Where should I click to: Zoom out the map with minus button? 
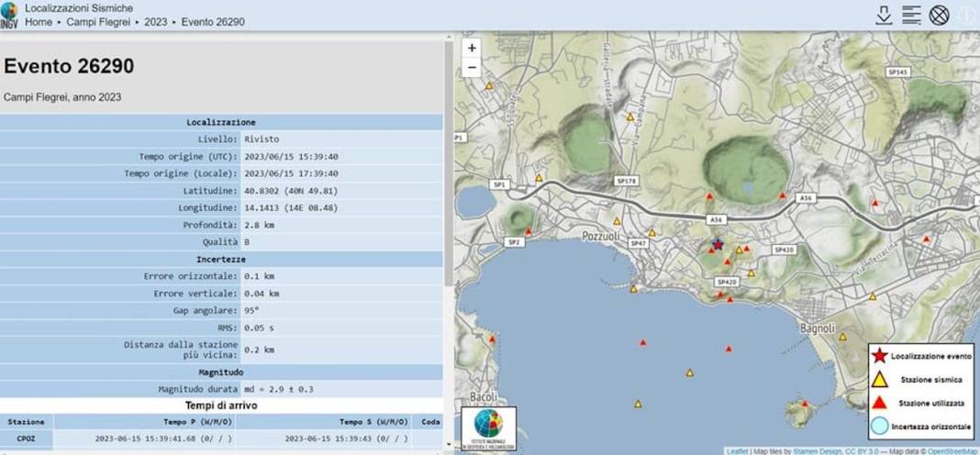coord(472,68)
